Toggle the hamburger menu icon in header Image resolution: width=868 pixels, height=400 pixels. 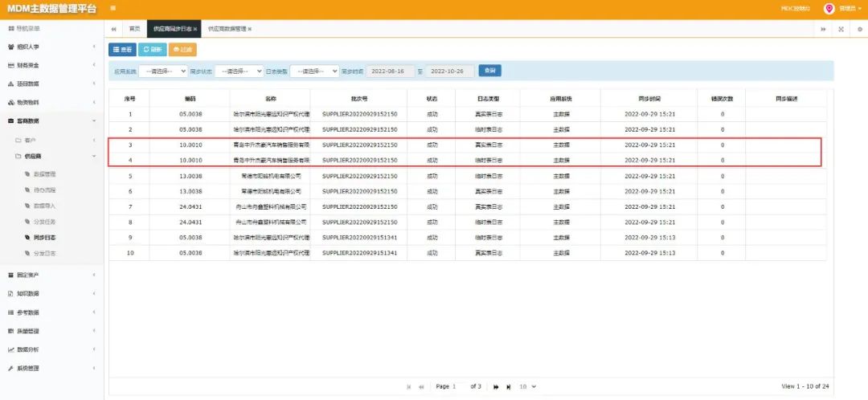click(x=113, y=8)
